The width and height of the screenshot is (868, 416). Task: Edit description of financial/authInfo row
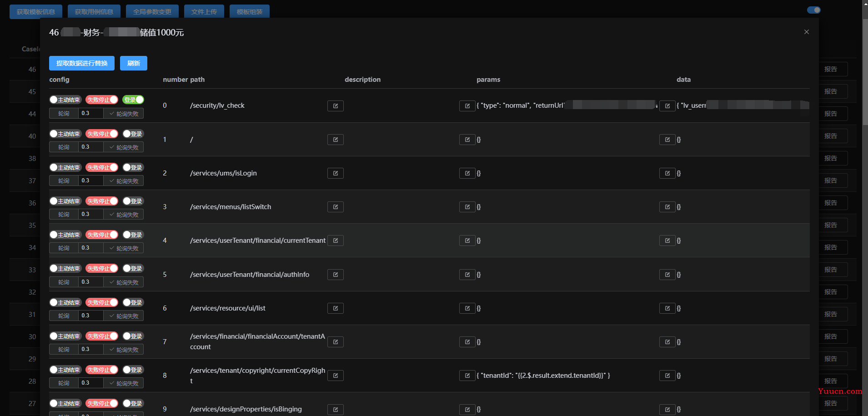coord(335,275)
